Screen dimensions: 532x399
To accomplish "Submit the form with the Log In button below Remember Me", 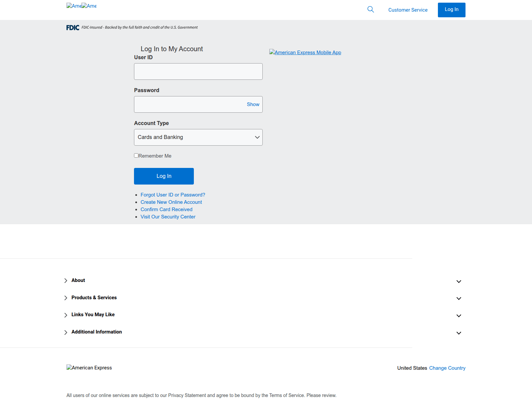I will (164, 176).
